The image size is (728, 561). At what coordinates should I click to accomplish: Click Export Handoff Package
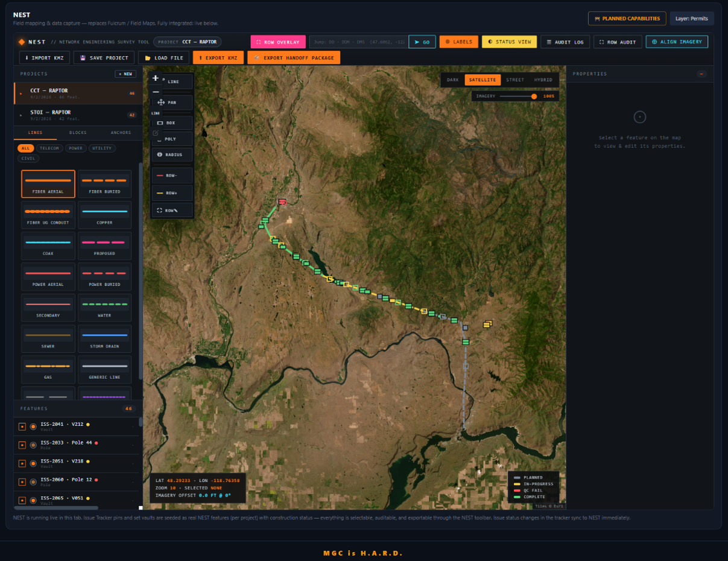coord(294,58)
